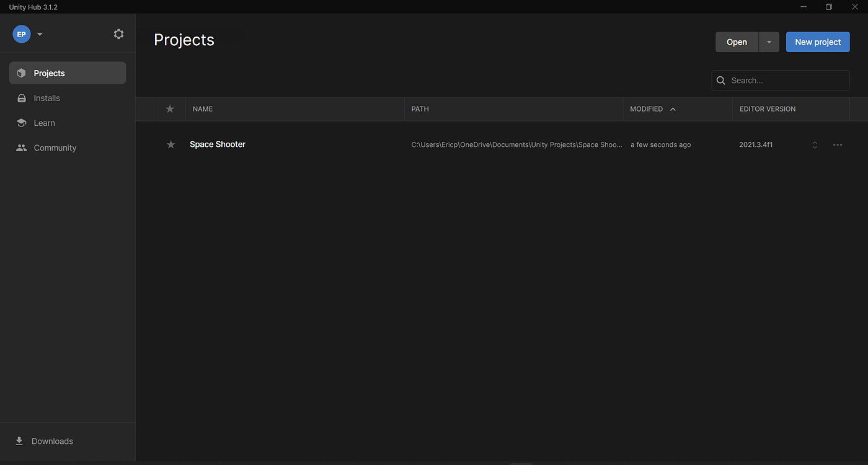Image resolution: width=868 pixels, height=465 pixels.
Task: Click the New project button
Action: click(x=818, y=42)
